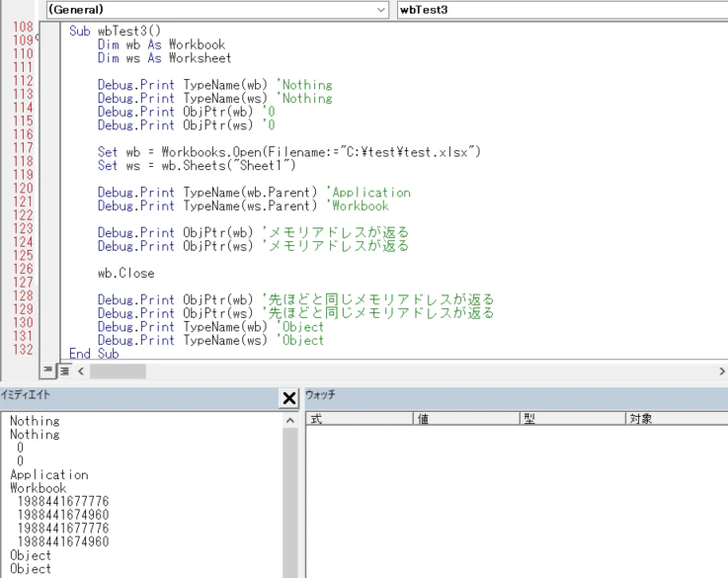
Task: Click left arrow of horizontal scrollbar
Action: [x=81, y=371]
